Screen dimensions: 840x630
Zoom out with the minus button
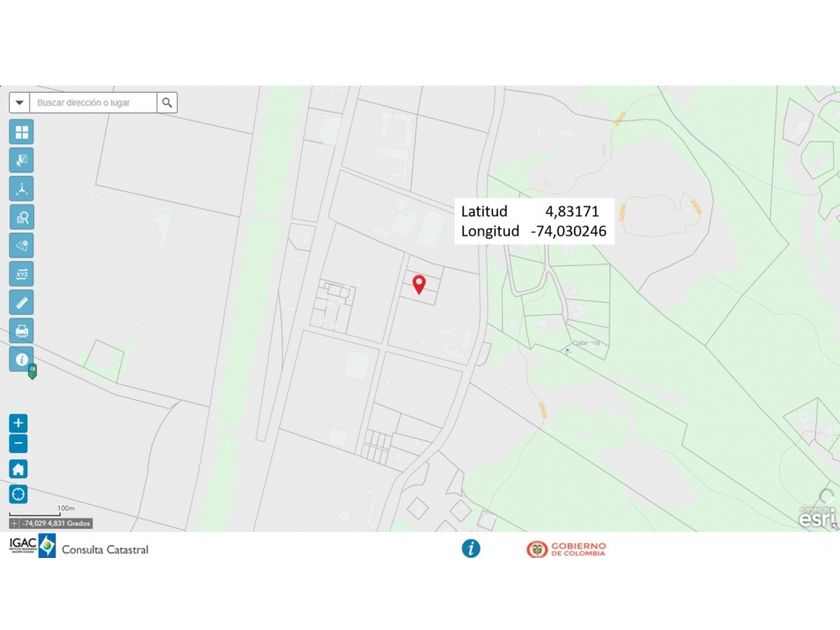18,444
